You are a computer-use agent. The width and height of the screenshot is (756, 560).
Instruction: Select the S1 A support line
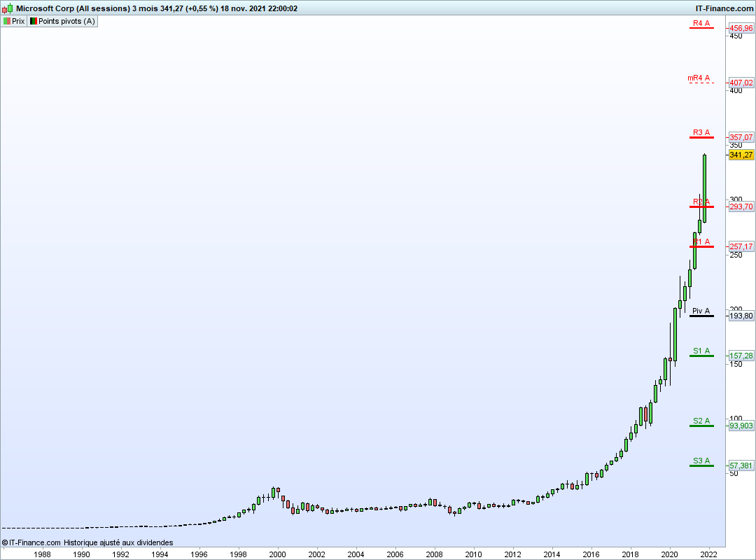tap(701, 356)
